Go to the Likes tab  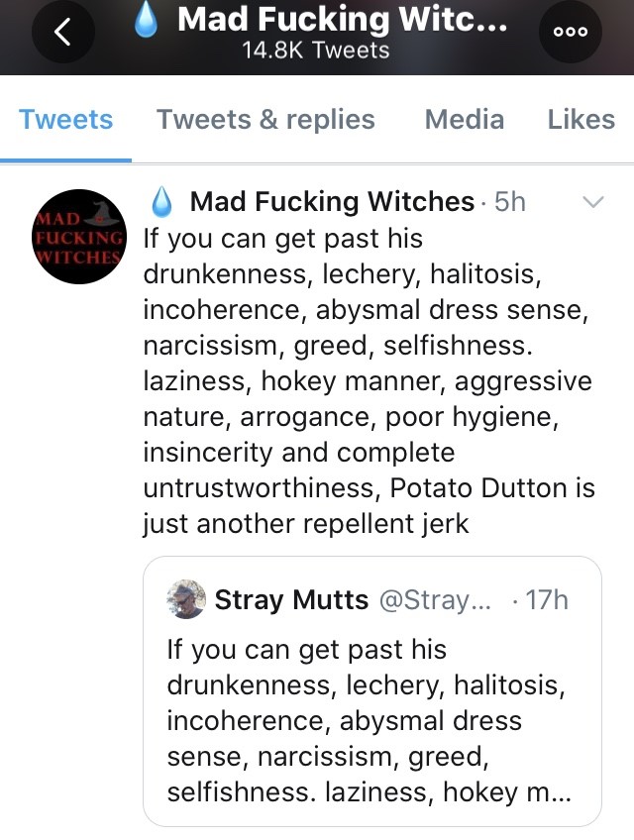click(x=581, y=120)
